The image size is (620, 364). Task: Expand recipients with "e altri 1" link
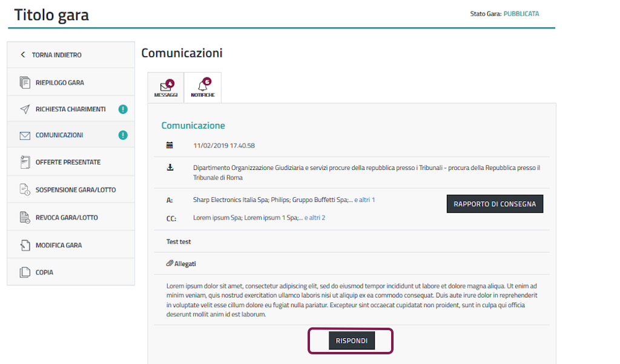tap(364, 200)
